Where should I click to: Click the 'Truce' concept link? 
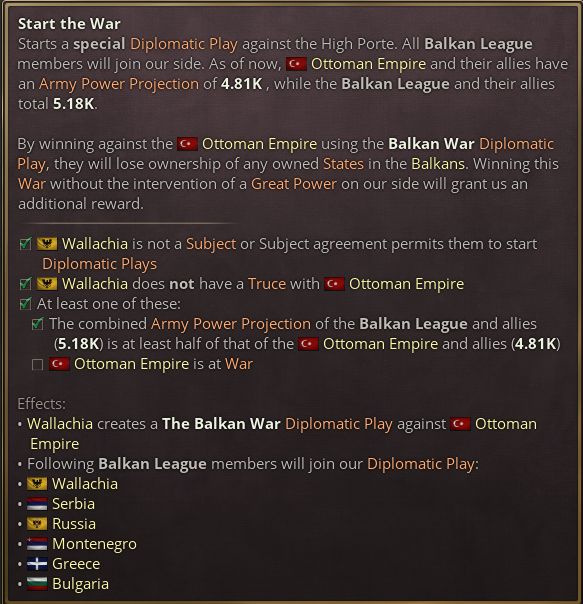point(267,284)
